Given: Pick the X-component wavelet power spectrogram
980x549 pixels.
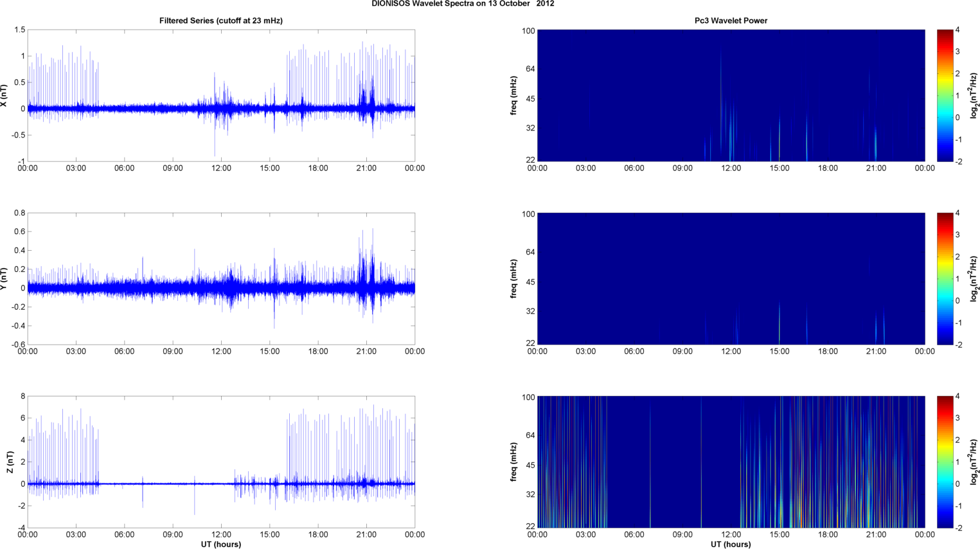Looking at the screenshot, I should (731, 96).
